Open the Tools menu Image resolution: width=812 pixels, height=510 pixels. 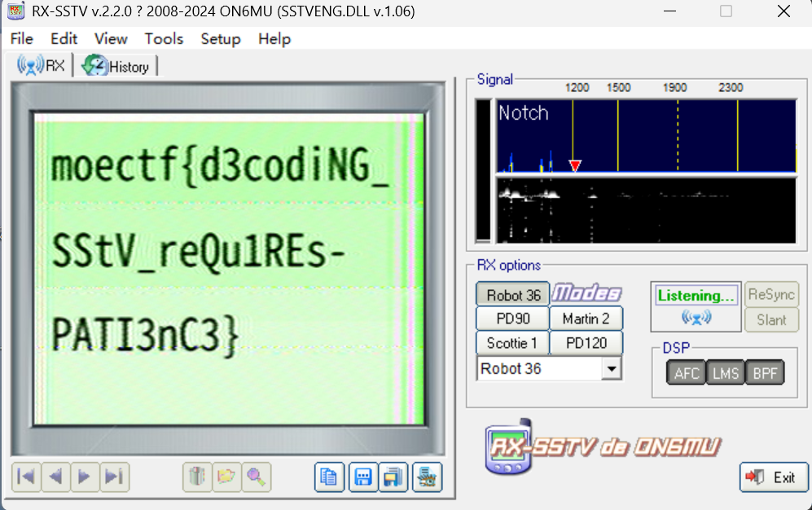(164, 39)
